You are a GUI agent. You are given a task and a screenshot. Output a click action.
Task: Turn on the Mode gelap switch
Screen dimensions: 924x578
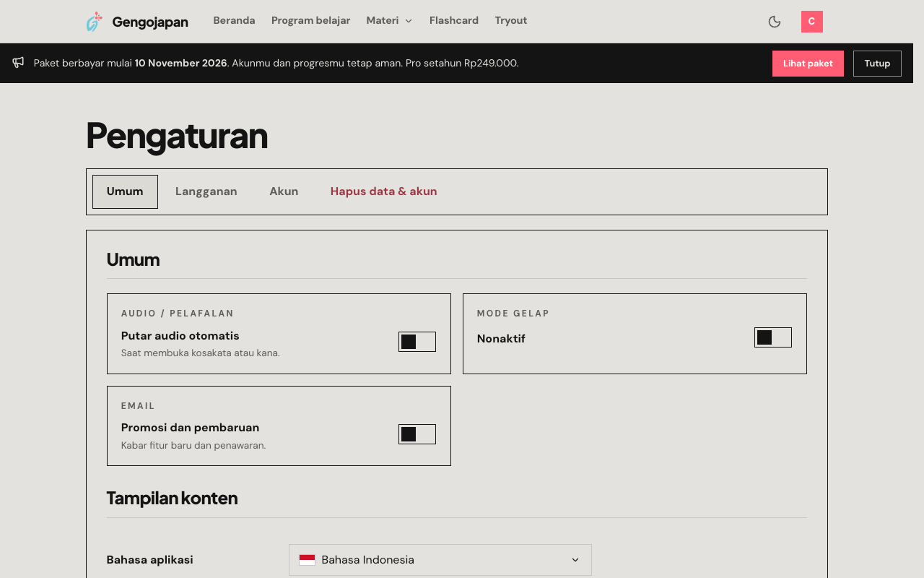click(773, 337)
